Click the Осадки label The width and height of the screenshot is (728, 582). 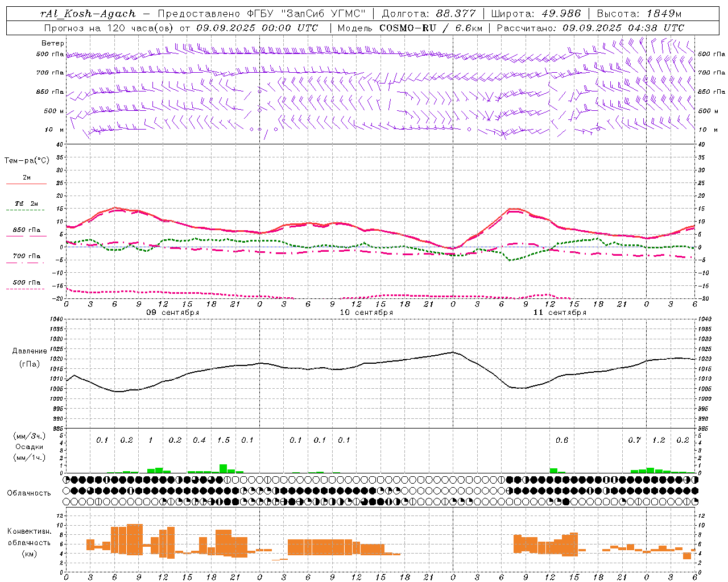[x=29, y=447]
